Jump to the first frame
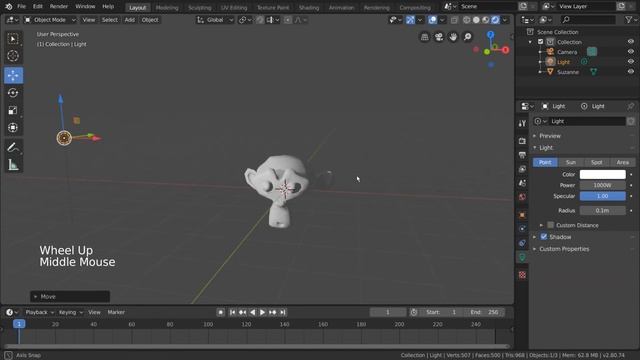 [233, 312]
